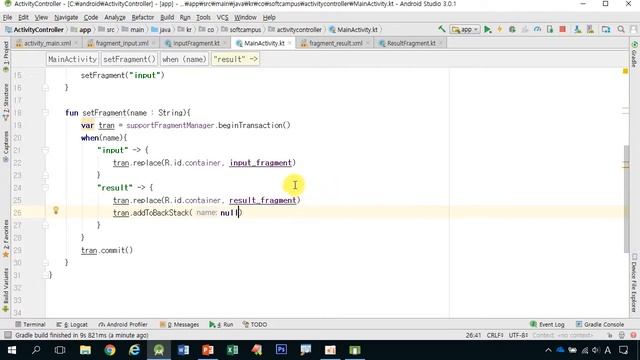Open the File menu

pyautogui.click(x=7, y=18)
